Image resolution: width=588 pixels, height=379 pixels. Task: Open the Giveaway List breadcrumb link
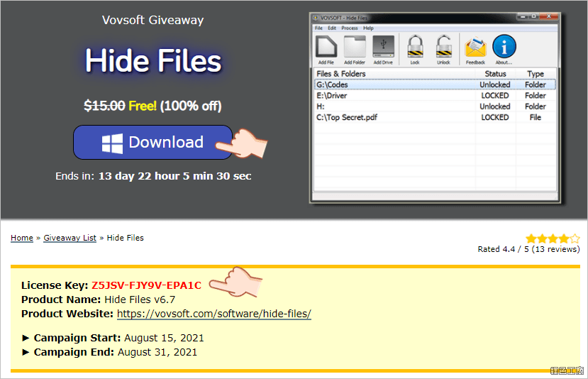(x=70, y=238)
